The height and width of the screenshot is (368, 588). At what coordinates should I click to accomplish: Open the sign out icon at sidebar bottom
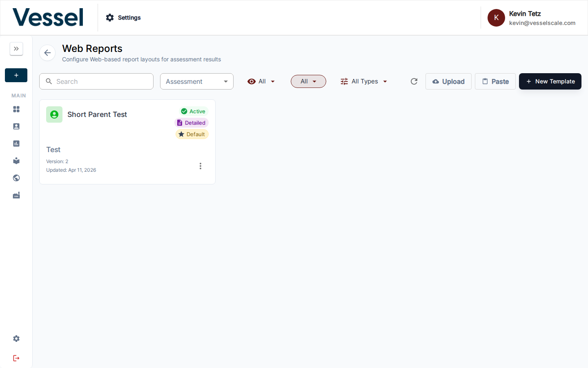pos(16,358)
